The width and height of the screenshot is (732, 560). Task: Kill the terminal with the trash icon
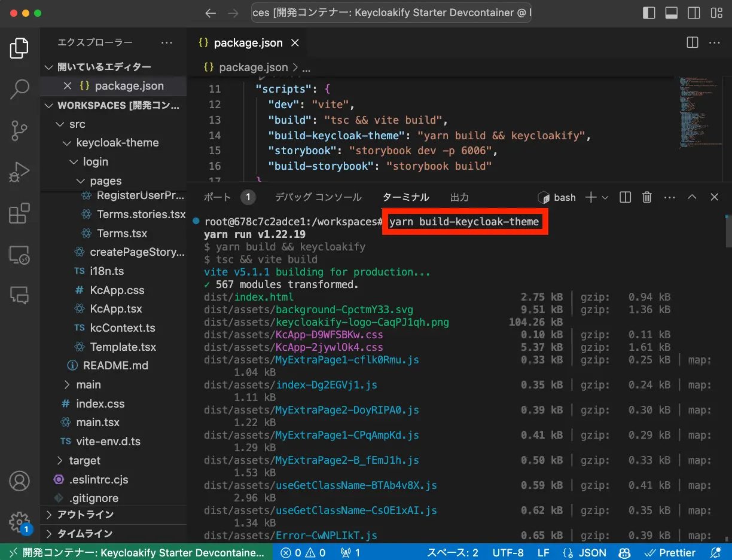click(x=646, y=197)
